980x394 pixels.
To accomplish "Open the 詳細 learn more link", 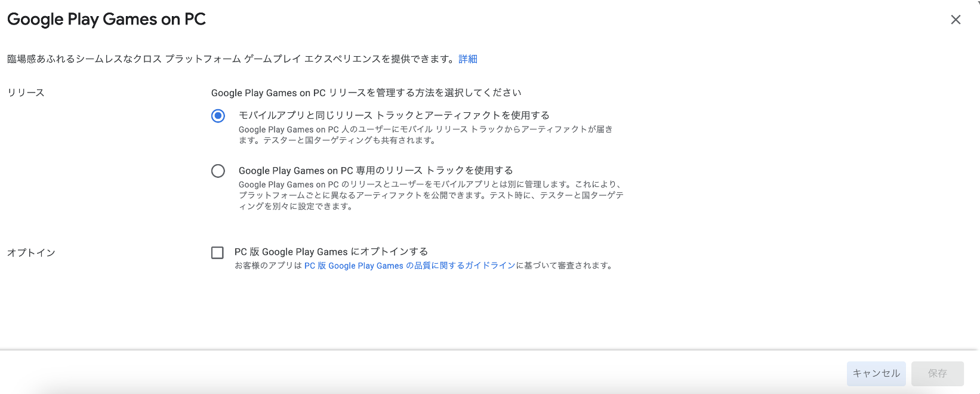I will [467, 59].
